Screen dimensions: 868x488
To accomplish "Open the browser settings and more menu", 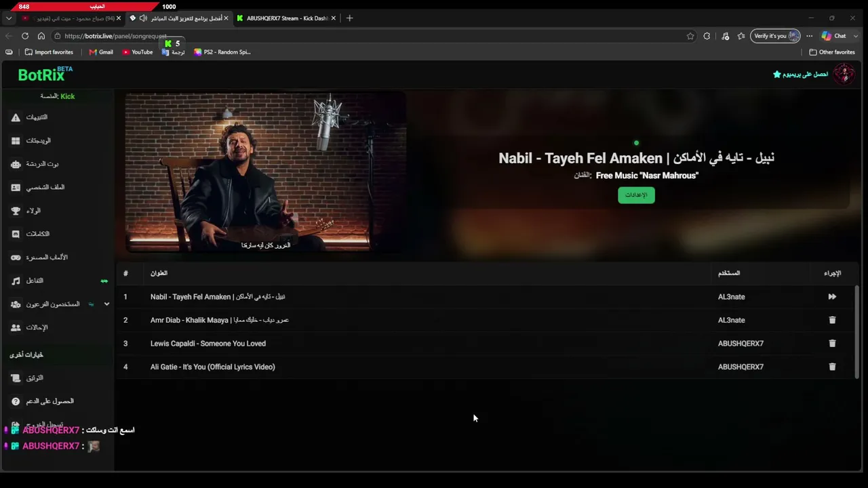I will click(x=809, y=36).
